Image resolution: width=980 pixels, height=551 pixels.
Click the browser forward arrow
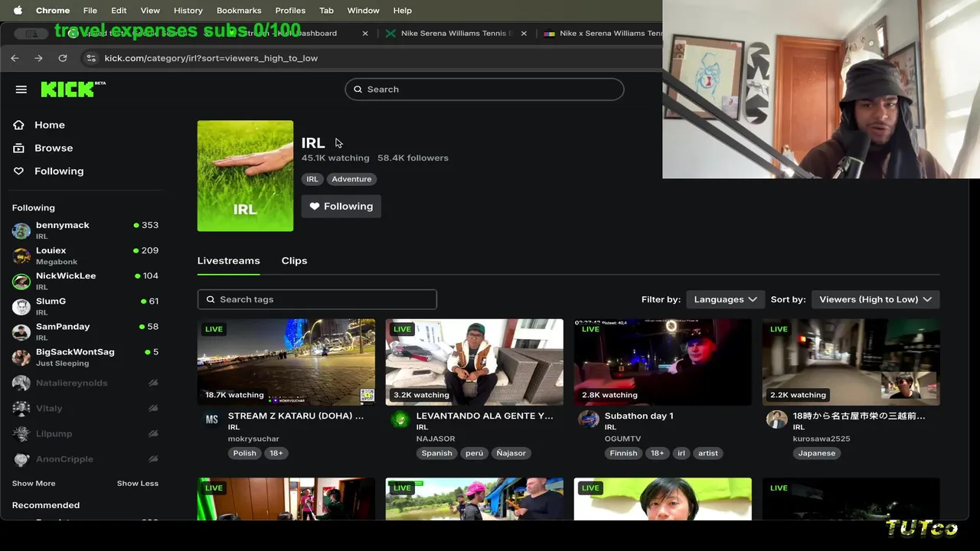[38, 58]
